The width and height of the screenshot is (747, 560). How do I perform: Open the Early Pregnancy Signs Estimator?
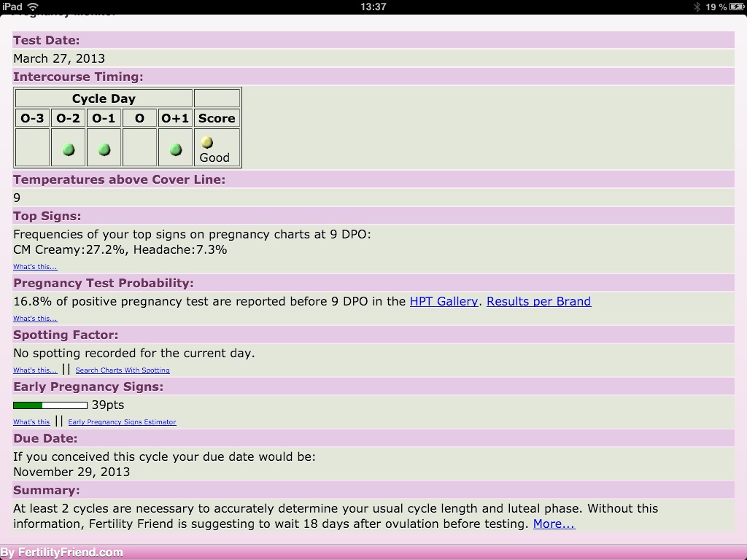(x=122, y=422)
